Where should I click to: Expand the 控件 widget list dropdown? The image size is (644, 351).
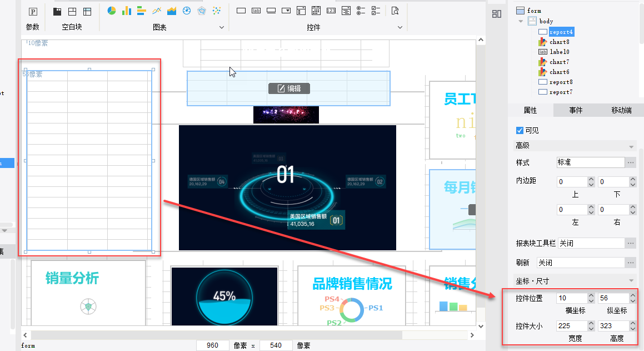[400, 27]
